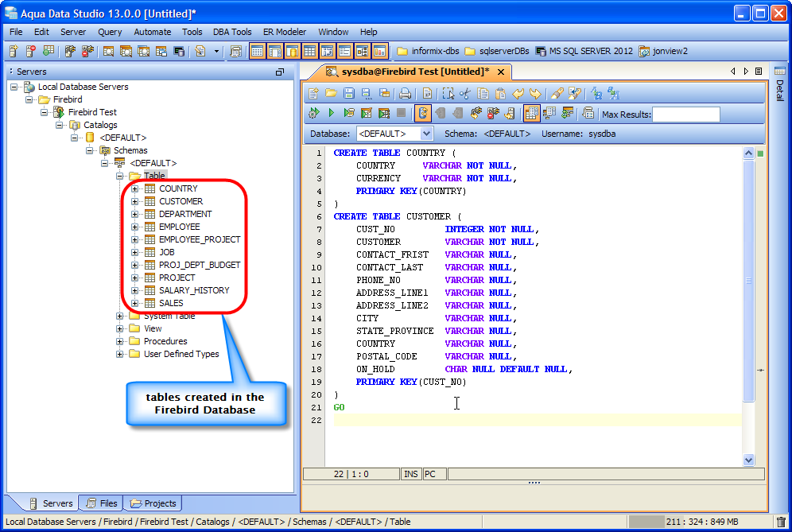Open the DBA Tools menu
This screenshot has width=792, height=532.
(232, 32)
